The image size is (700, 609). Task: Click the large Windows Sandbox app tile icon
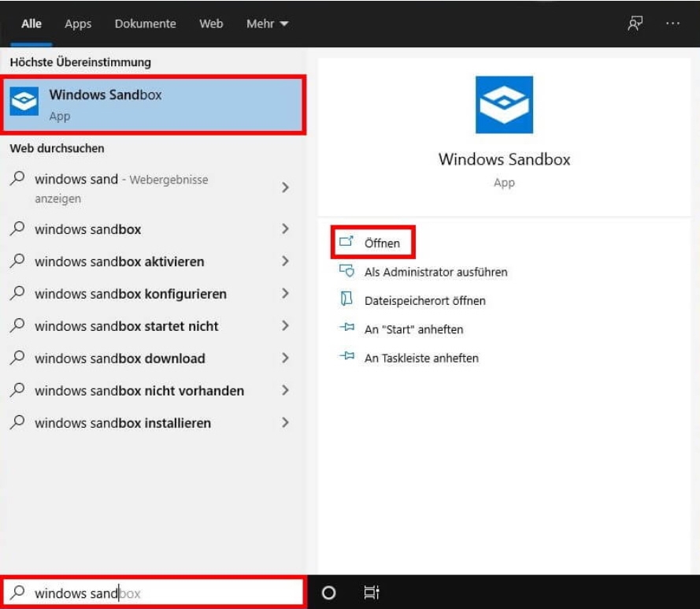click(504, 105)
